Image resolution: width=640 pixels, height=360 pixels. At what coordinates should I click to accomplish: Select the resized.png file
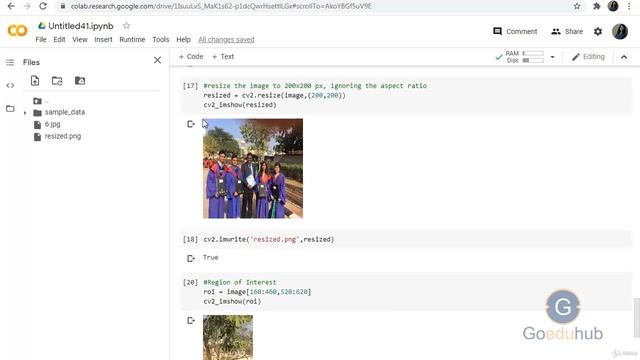[62, 136]
